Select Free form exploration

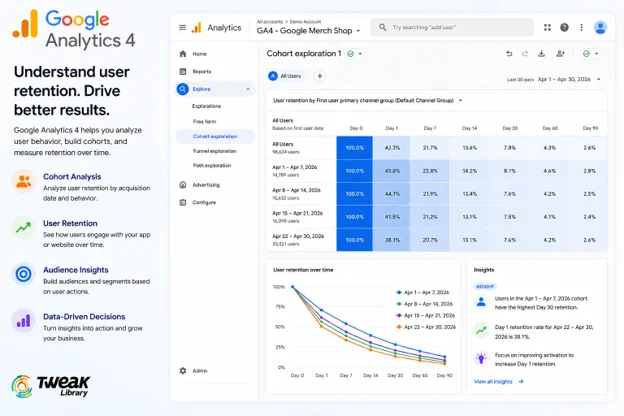[x=205, y=121]
